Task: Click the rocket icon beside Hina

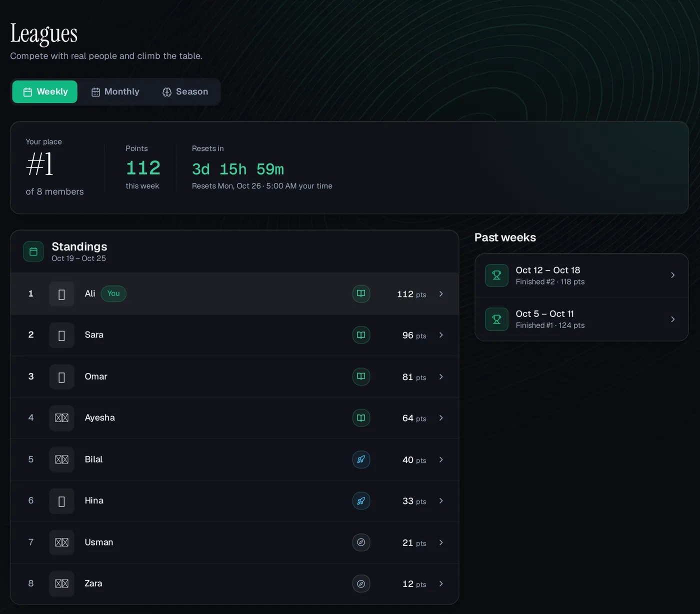Action: click(361, 500)
